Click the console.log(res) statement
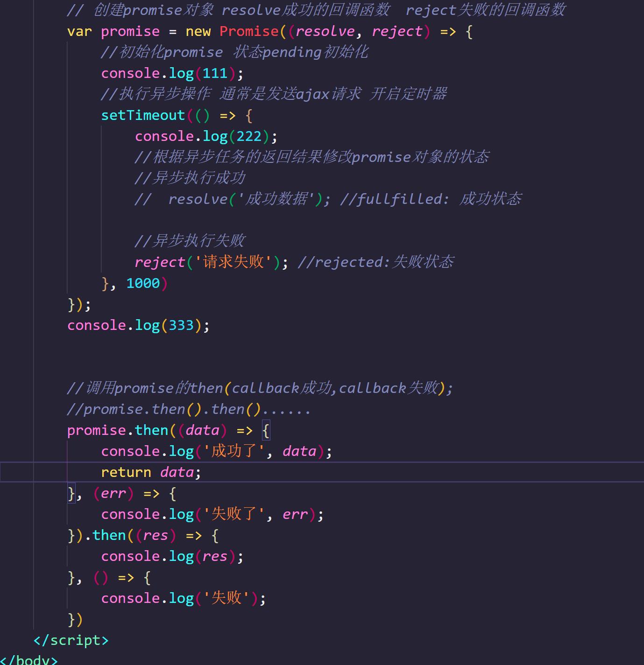This screenshot has width=644, height=665. click(x=172, y=556)
